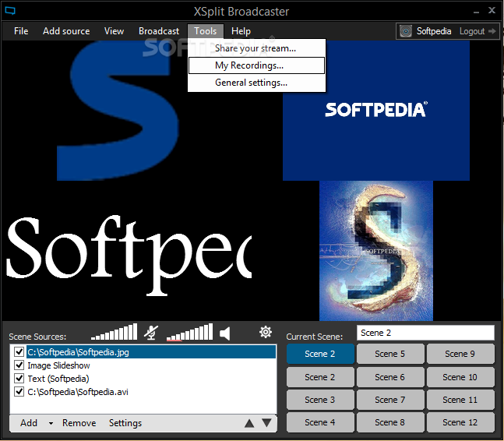Open the Help menu

tap(241, 31)
